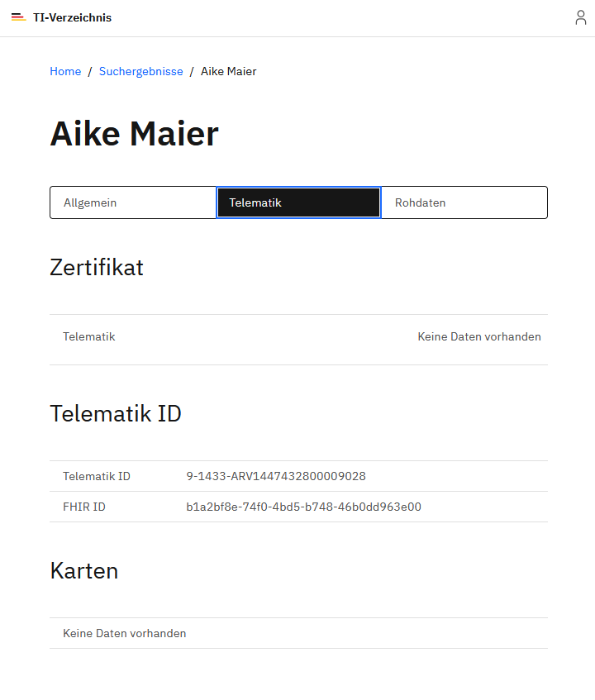Click the Aike Maier page heading
The height and width of the screenshot is (700, 595).
[134, 134]
